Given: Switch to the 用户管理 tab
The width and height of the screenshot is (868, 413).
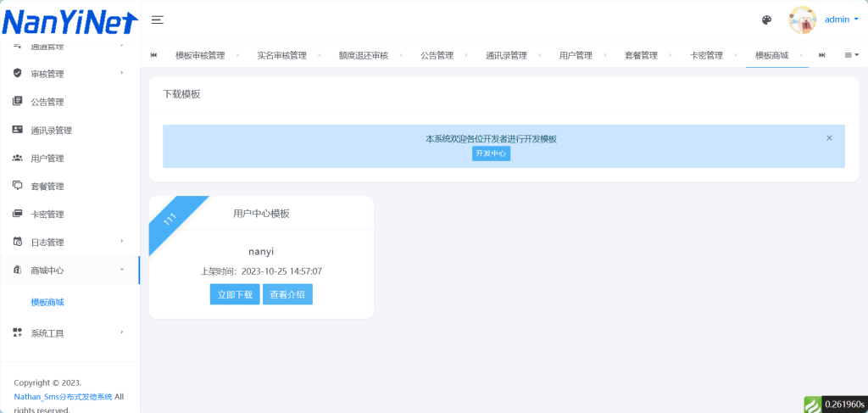Looking at the screenshot, I should point(576,55).
